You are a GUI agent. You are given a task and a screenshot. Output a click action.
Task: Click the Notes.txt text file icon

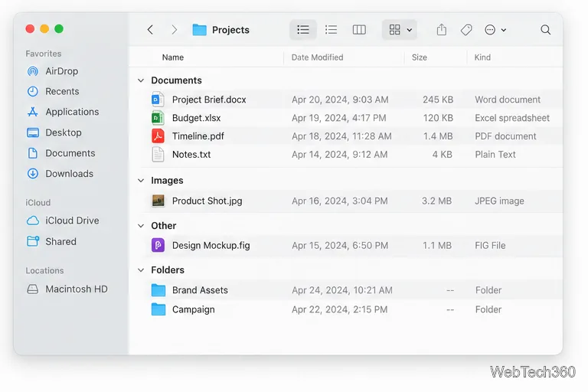tap(158, 155)
